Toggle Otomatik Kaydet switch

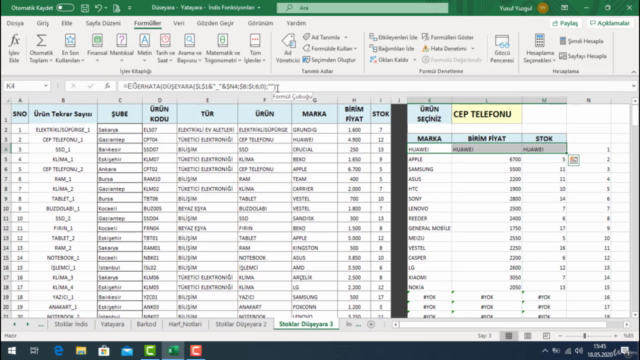(x=65, y=8)
